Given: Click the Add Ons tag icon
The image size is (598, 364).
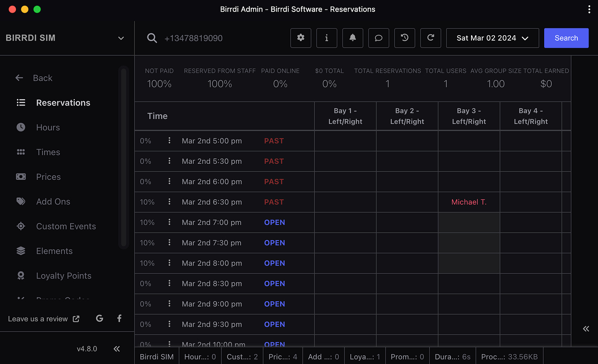Looking at the screenshot, I should click(x=21, y=201).
